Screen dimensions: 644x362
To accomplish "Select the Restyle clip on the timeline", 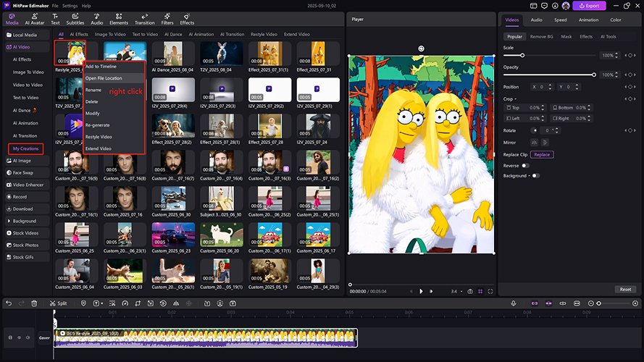I will coord(205,338).
